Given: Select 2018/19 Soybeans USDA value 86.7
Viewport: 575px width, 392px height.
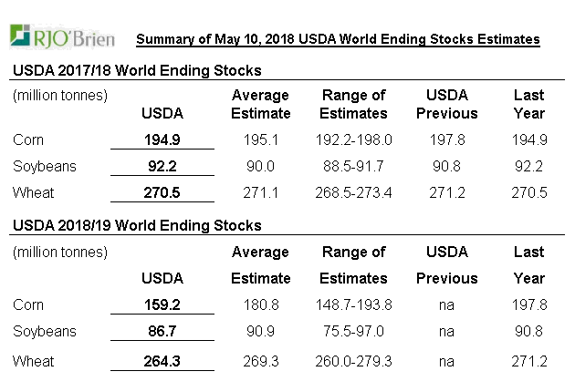Looking at the screenshot, I should click(162, 332).
